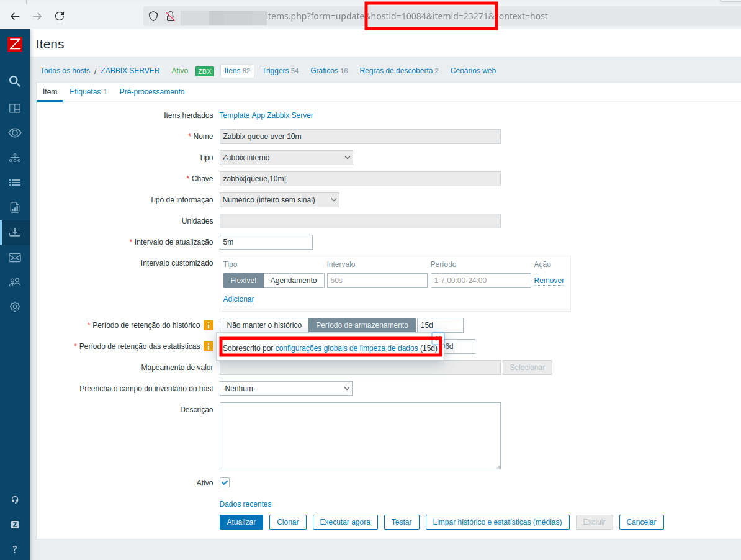Open Monitoring eye icon in sidebar
The image size is (741, 560).
[15, 133]
